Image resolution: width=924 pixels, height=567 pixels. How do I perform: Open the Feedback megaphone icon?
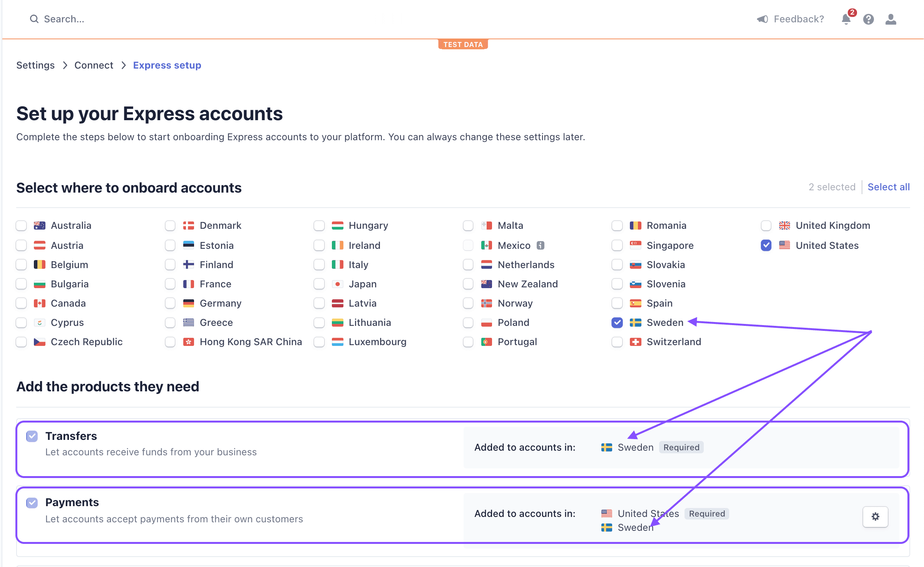(762, 19)
